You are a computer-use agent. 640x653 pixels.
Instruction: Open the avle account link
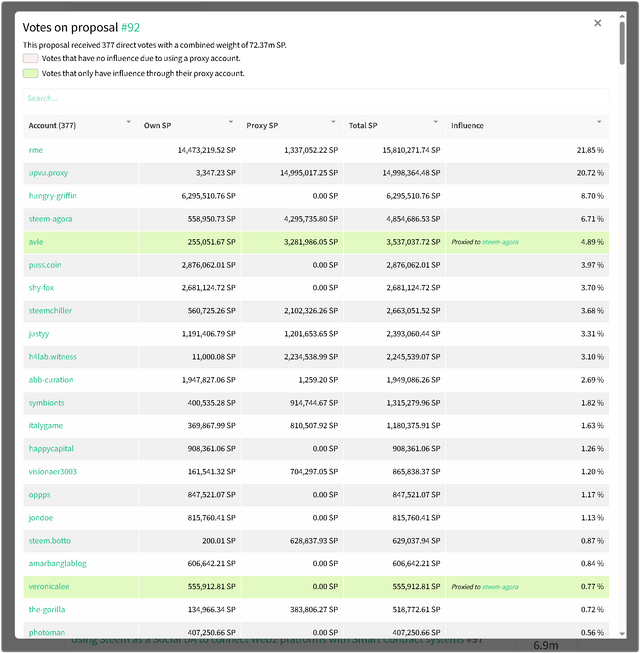(36, 242)
